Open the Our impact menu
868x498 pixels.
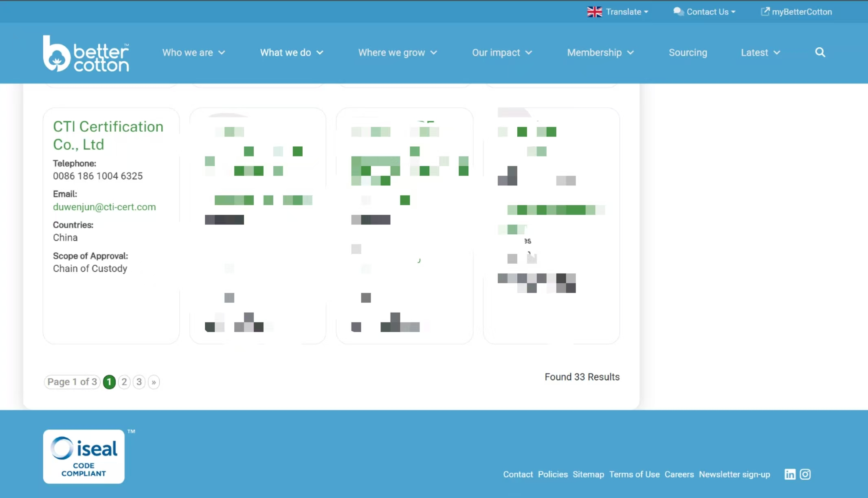[x=502, y=53]
